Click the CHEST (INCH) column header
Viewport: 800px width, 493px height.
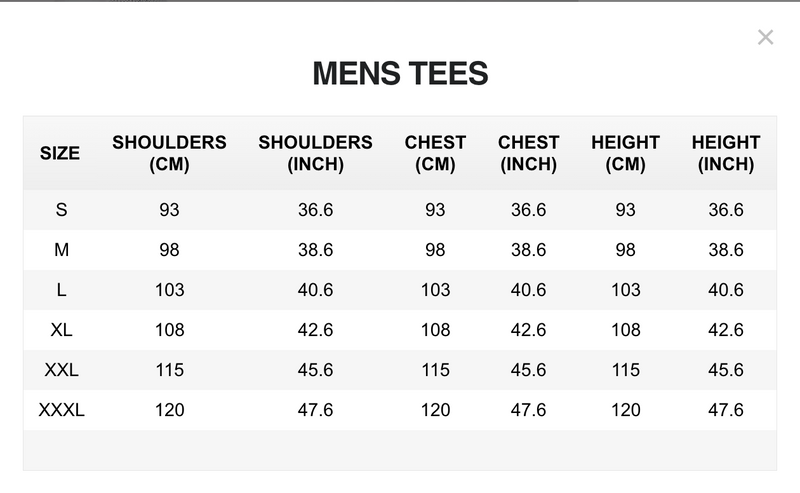tap(528, 154)
